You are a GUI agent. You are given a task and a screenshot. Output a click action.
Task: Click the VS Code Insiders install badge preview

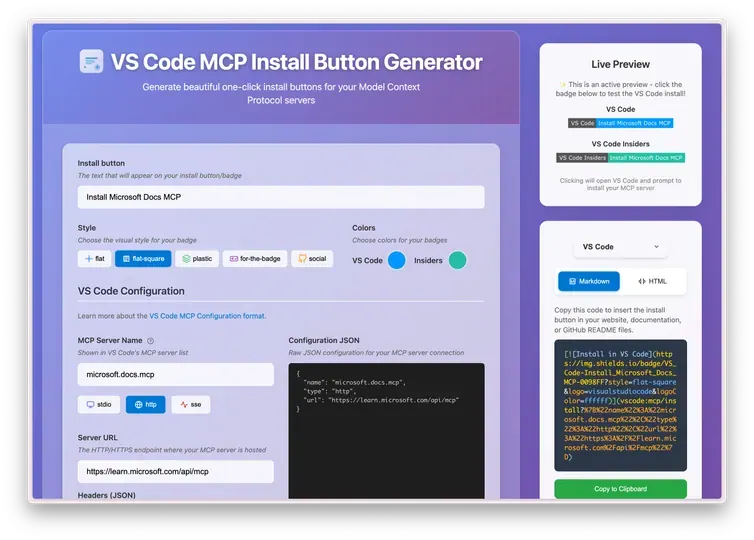620,158
